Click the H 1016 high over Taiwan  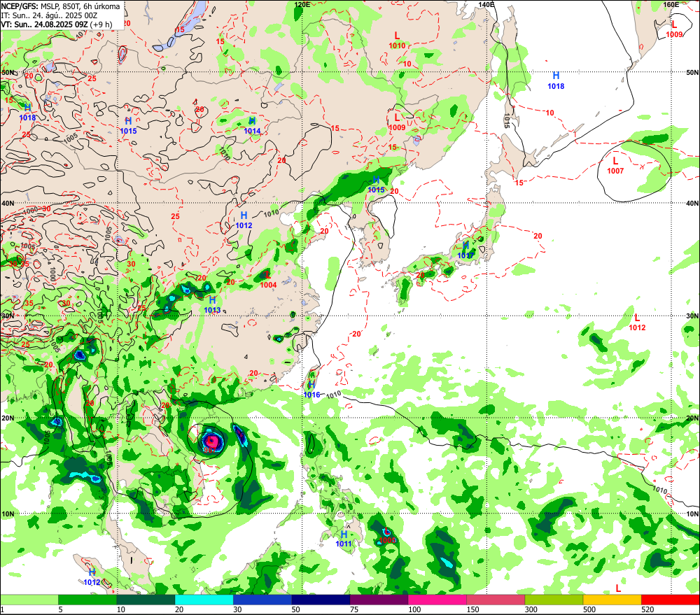311,390
